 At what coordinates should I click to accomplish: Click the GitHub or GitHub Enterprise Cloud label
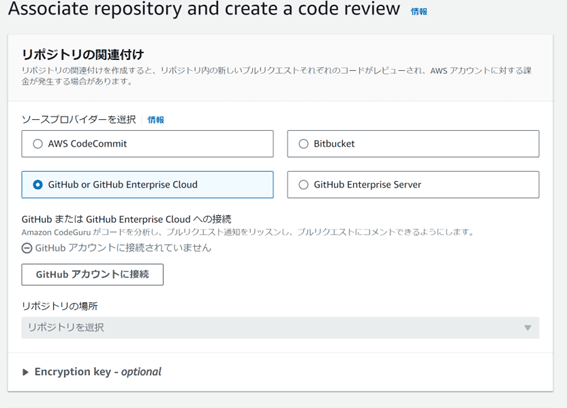coord(123,185)
